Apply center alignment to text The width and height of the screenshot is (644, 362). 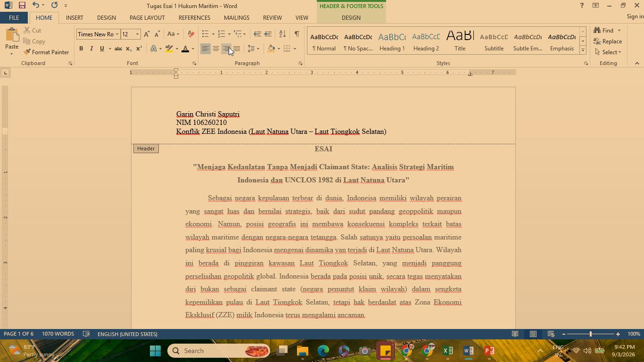(216, 49)
